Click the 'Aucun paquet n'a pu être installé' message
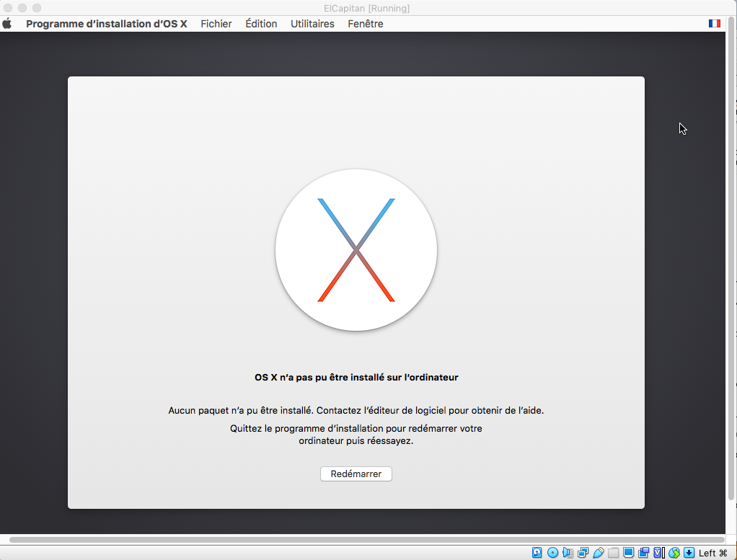 click(x=356, y=410)
